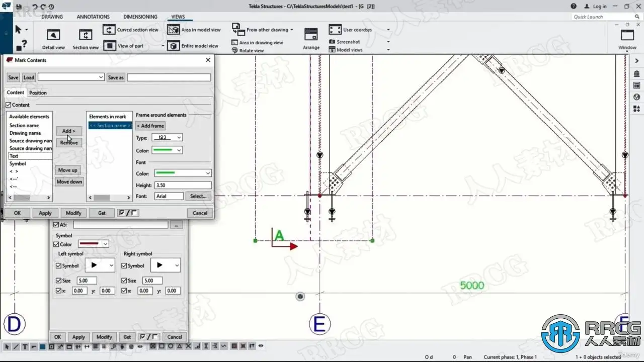Open the frame Type dropdown
The width and height of the screenshot is (644, 362).
pyautogui.click(x=166, y=138)
